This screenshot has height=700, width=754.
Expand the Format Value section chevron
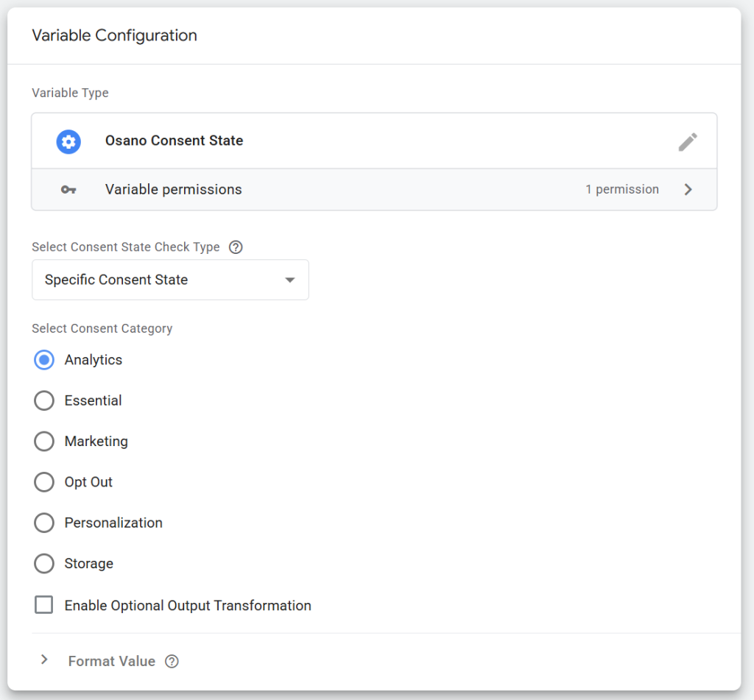44,660
